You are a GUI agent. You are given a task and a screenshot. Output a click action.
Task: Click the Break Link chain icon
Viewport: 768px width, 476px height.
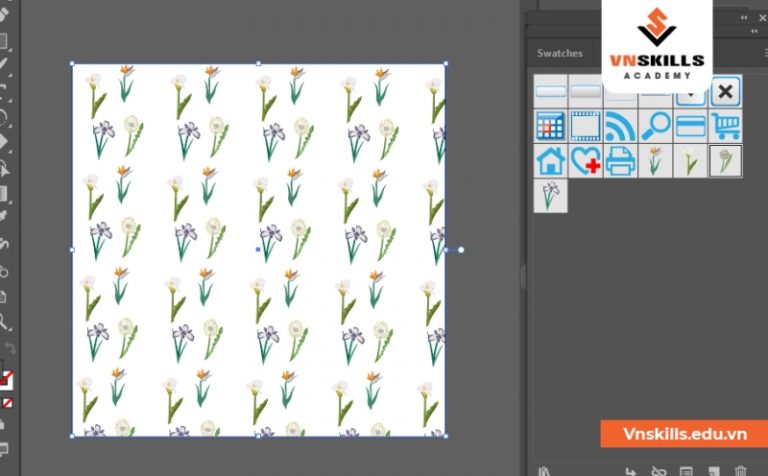(659, 472)
